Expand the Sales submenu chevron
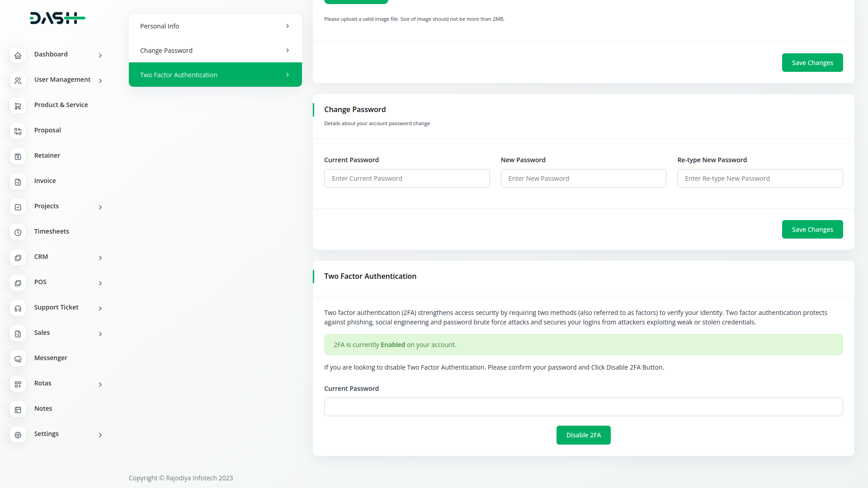Viewport: 868px width, 488px height. point(100,333)
